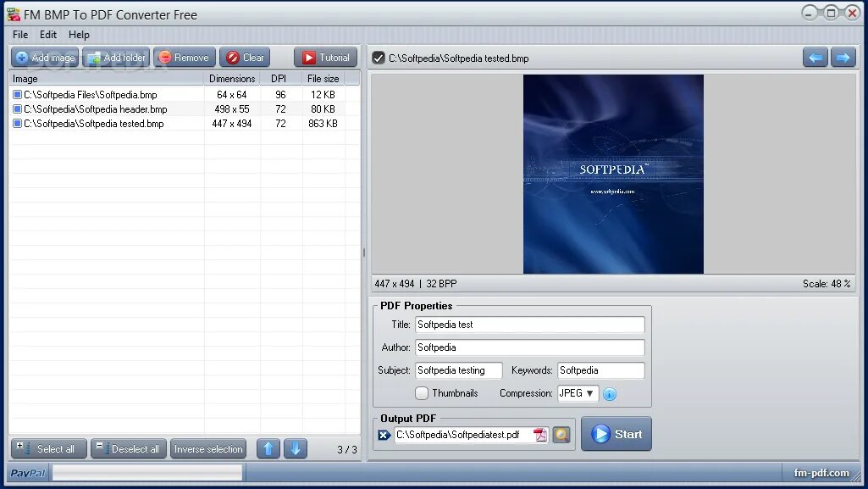Click the Keywords input field
Image resolution: width=868 pixels, height=489 pixels.
pos(601,370)
